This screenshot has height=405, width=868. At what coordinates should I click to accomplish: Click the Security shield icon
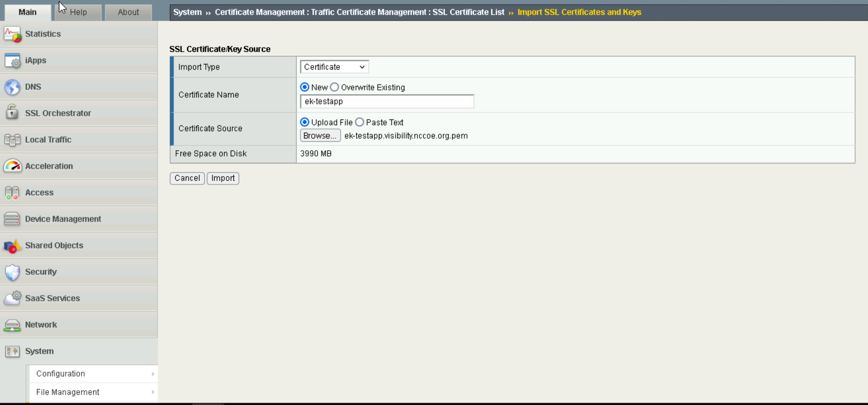pyautogui.click(x=12, y=272)
